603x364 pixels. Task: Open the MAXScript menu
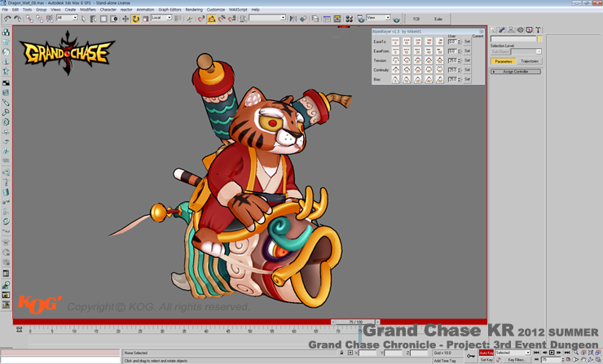(239, 10)
